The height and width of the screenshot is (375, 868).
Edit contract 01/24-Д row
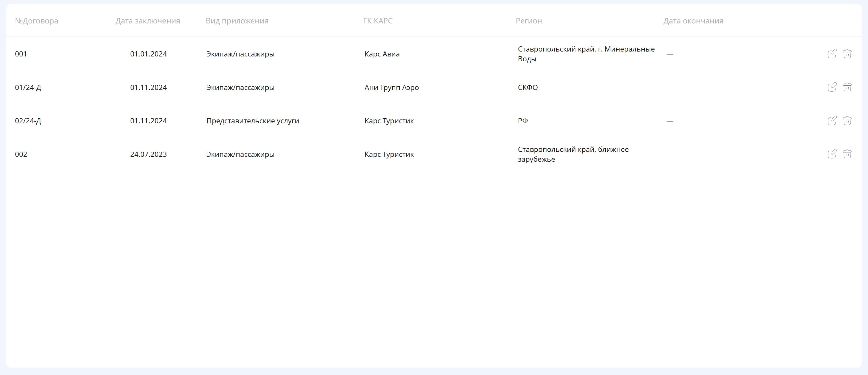(x=832, y=87)
